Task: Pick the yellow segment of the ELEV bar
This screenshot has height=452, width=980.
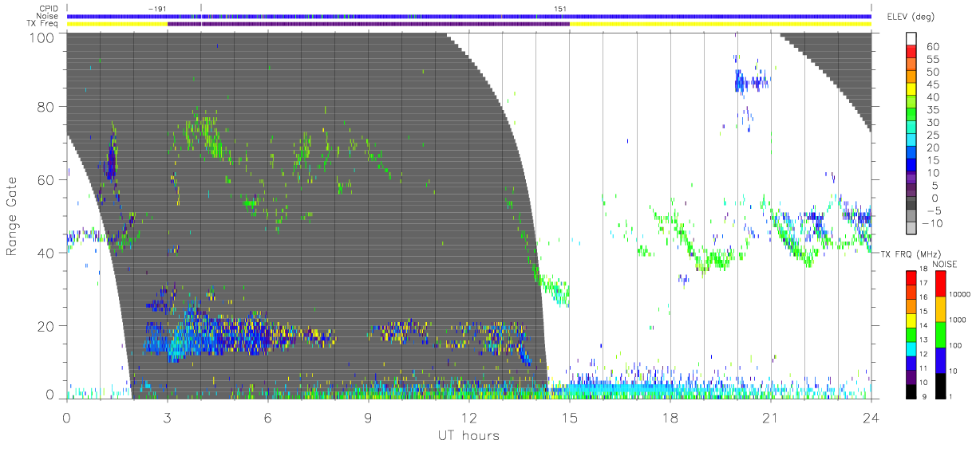Action: point(912,89)
